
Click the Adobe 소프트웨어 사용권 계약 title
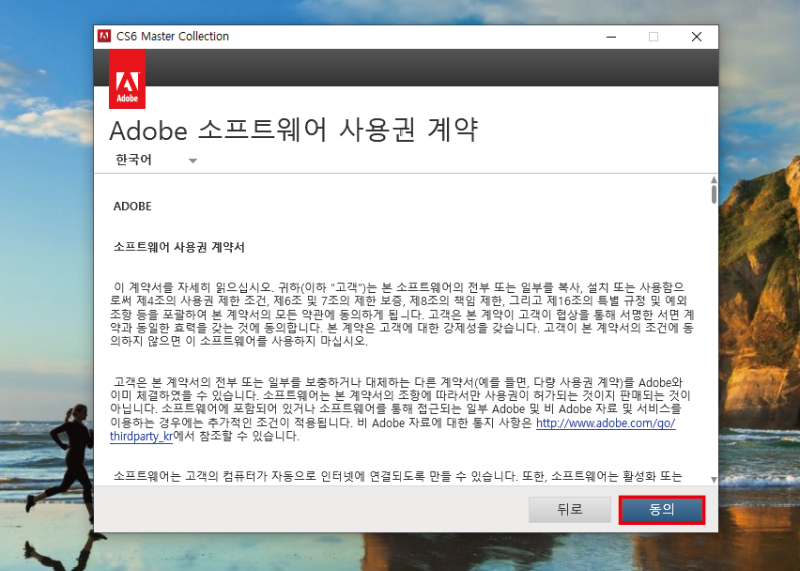(294, 130)
